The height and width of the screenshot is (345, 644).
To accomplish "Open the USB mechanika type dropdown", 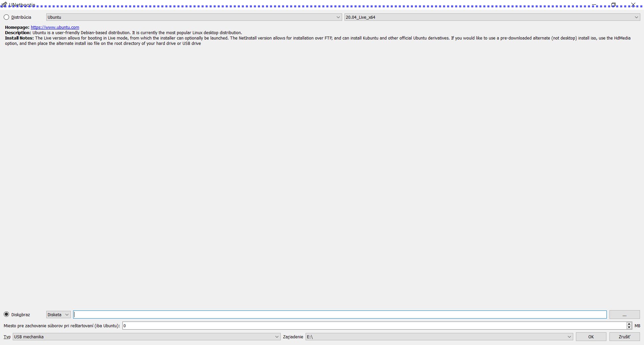I will (x=147, y=337).
